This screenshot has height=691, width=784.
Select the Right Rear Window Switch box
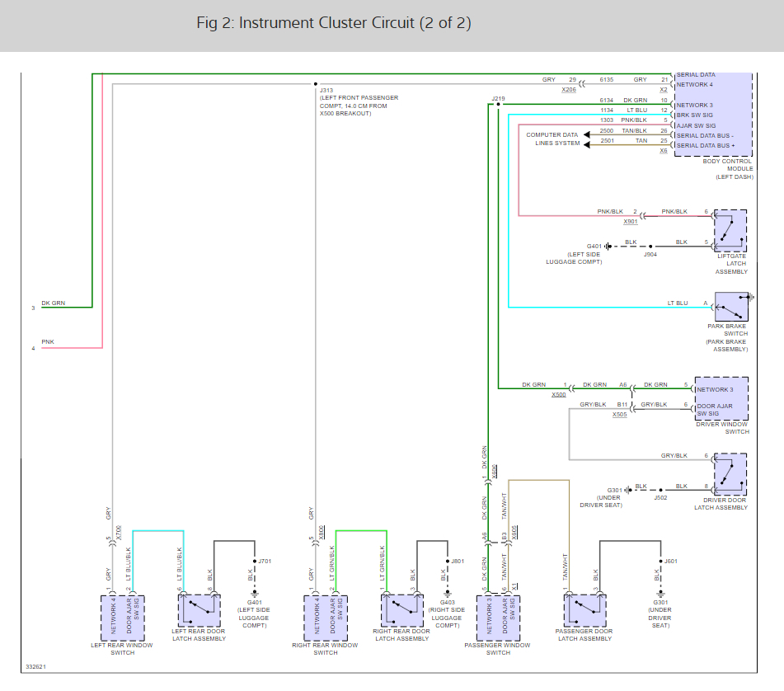(325, 617)
